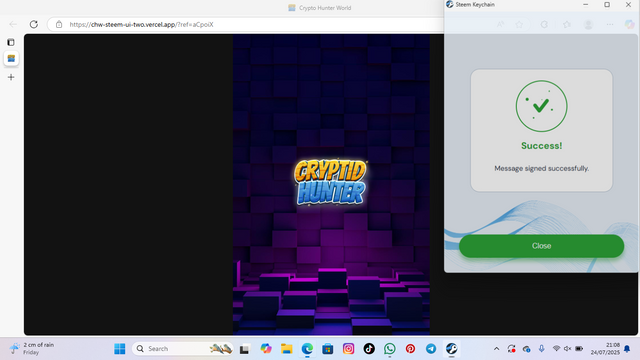Click the Steem Keychain title bar logo

coord(449,4)
